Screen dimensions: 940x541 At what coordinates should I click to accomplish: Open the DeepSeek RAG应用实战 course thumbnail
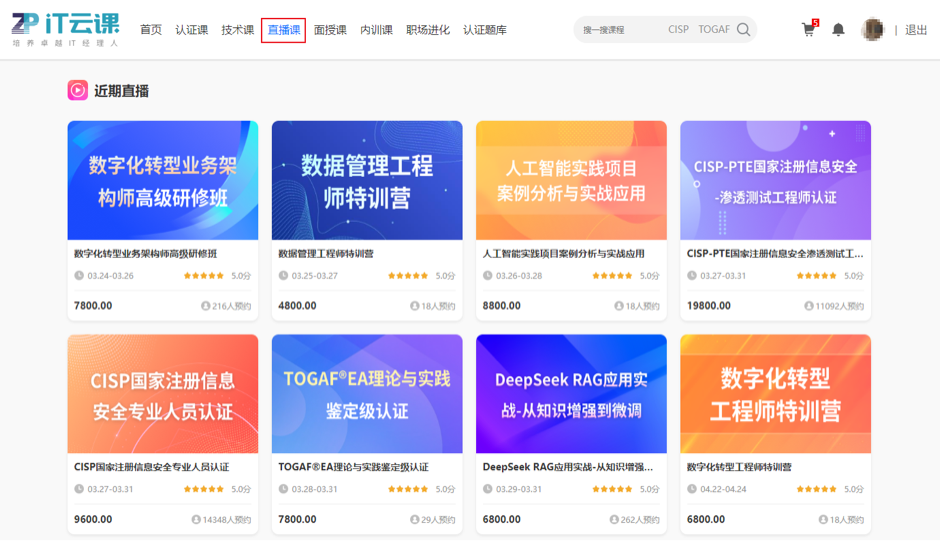[x=571, y=394]
